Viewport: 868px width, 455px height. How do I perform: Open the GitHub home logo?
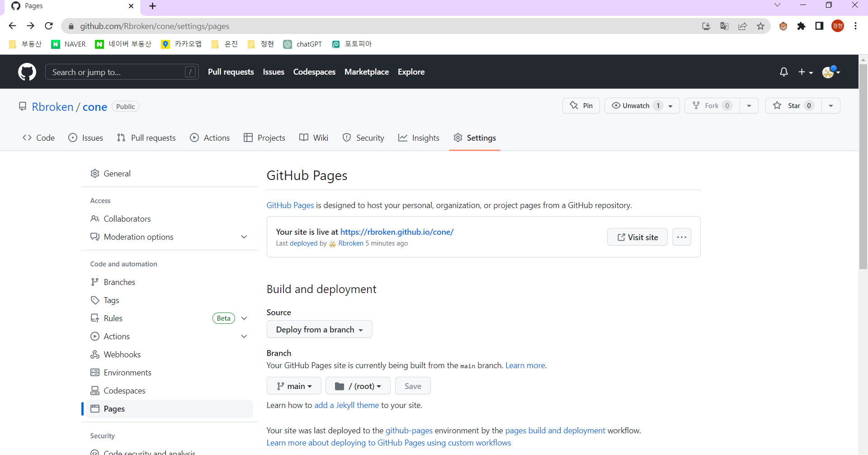point(27,72)
